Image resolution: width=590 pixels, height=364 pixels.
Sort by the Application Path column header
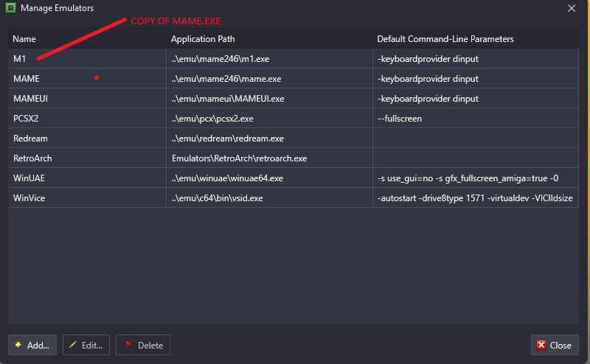click(269, 39)
